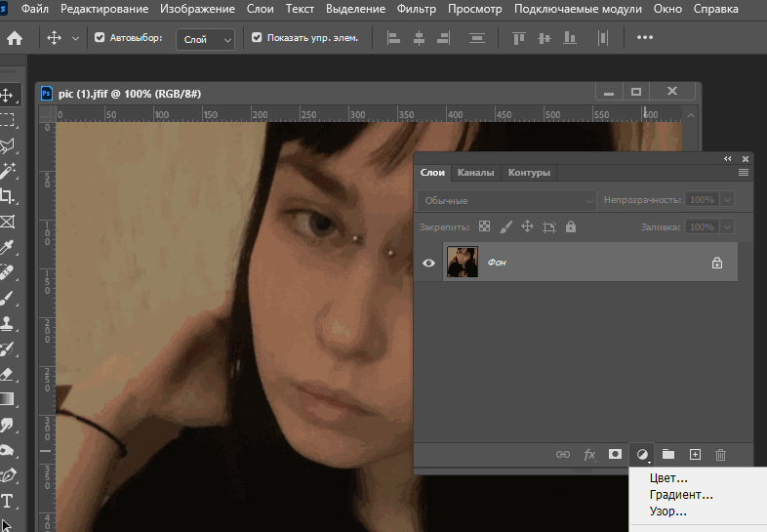The width and height of the screenshot is (767, 532).
Task: Click the lock icon on Фон layer
Action: 716,263
